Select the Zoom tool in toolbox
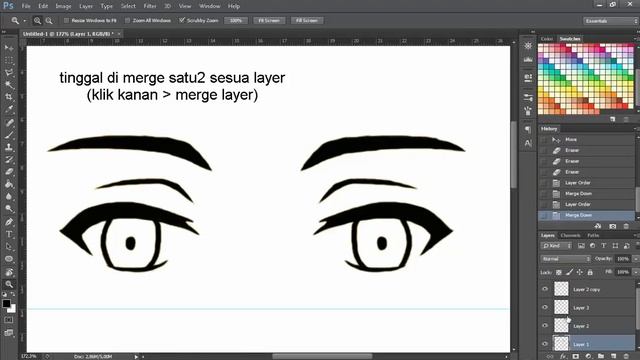The width and height of the screenshot is (640, 360). pos(9,284)
